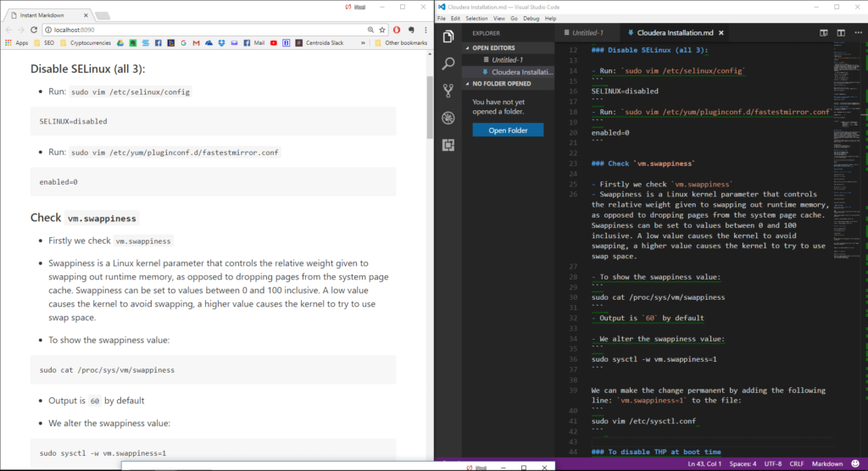Image resolution: width=868 pixels, height=471 pixels.
Task: Open the SEO bookmarks folder
Action: [44, 42]
